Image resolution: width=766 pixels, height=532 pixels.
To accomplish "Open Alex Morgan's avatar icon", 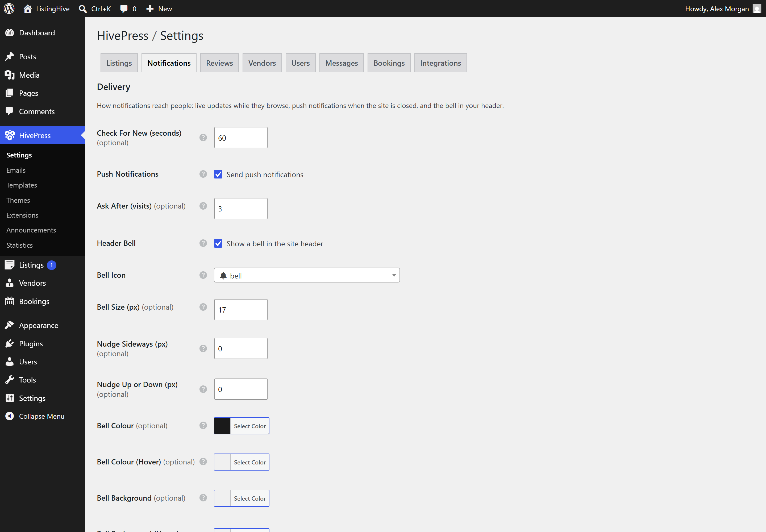I will 757,9.
